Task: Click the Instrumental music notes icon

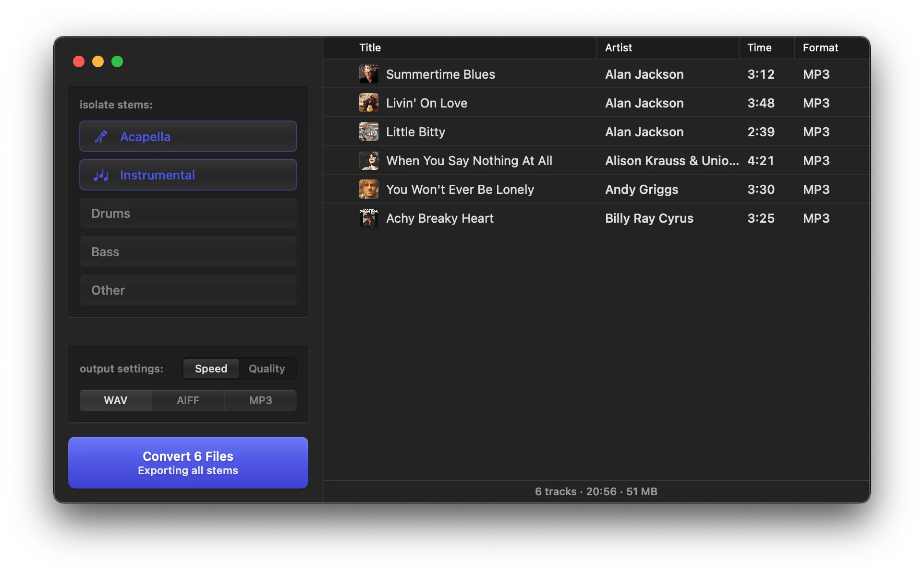Action: (101, 175)
